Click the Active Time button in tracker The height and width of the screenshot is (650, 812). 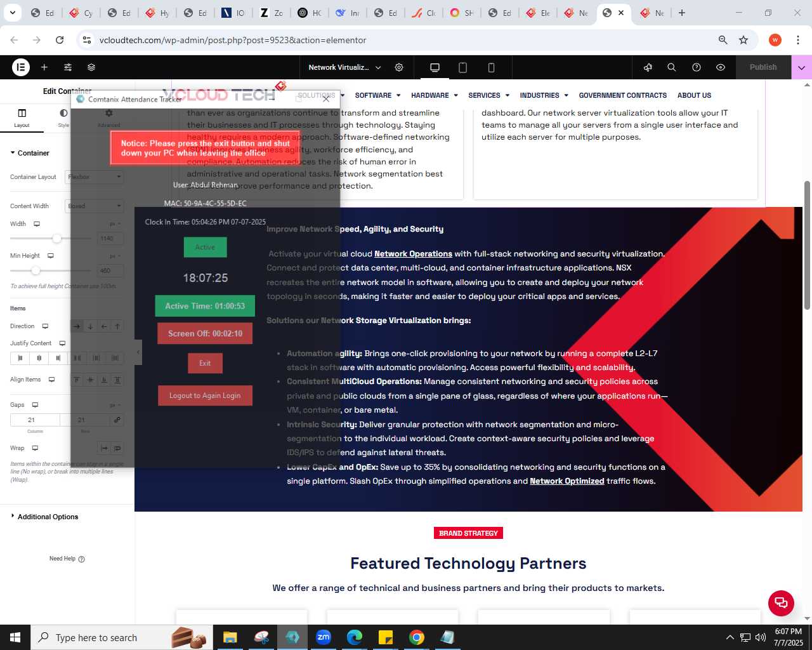pyautogui.click(x=205, y=306)
